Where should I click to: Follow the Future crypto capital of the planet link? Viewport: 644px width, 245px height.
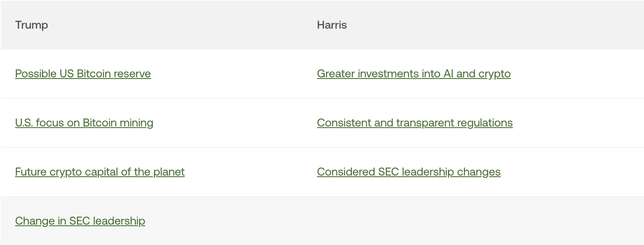(100, 172)
